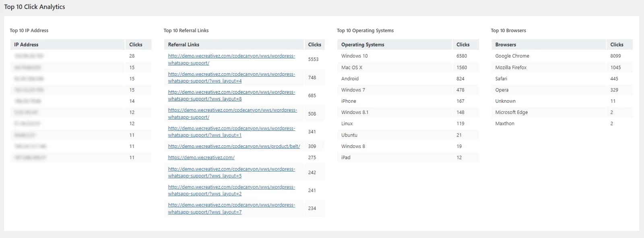Click the Referral Links column header
Image resolution: width=644 pixels, height=238 pixels.
(x=184, y=45)
